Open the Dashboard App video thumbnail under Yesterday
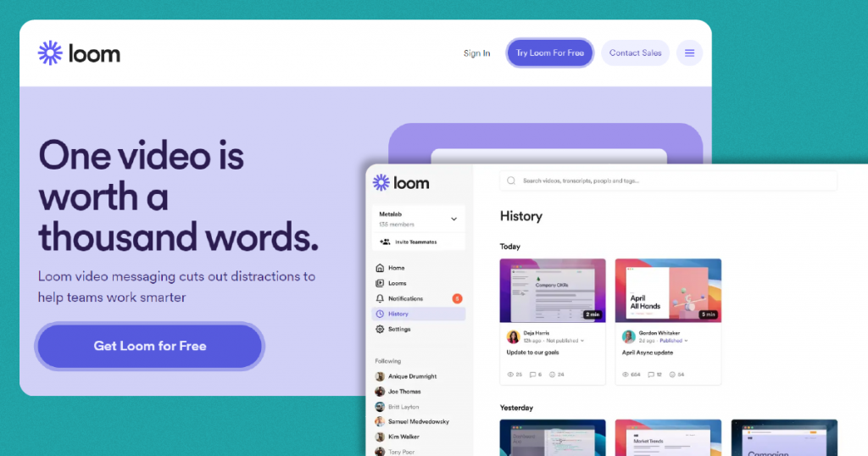This screenshot has width=868, height=456. click(553, 437)
